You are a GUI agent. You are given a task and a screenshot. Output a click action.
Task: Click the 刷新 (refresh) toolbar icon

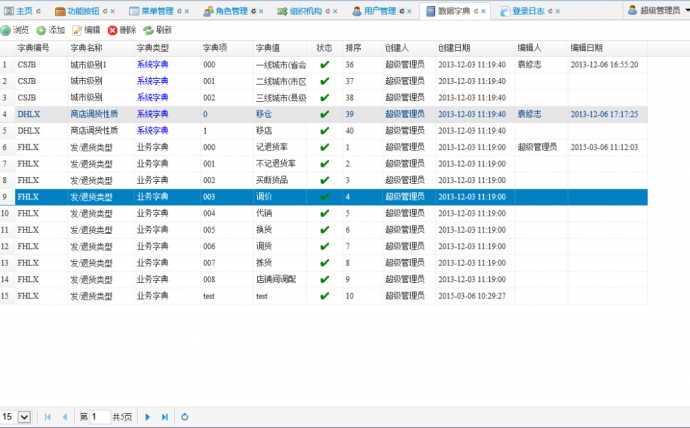pyautogui.click(x=148, y=30)
